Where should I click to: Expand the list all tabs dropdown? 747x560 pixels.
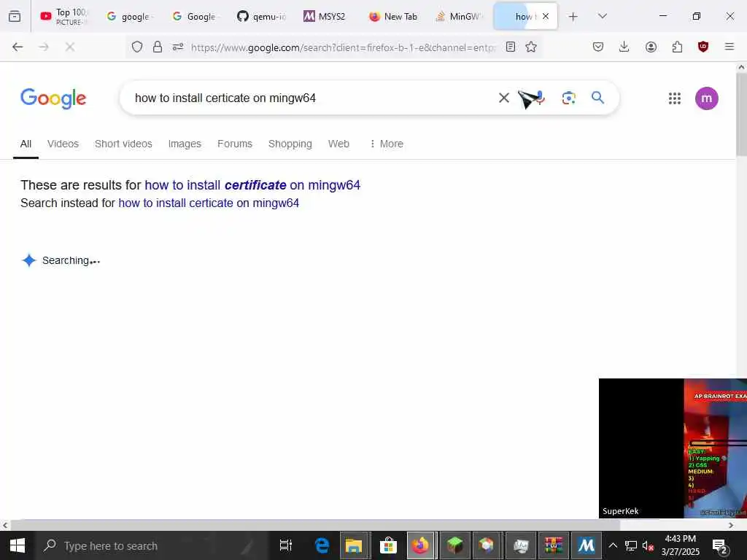603,16
